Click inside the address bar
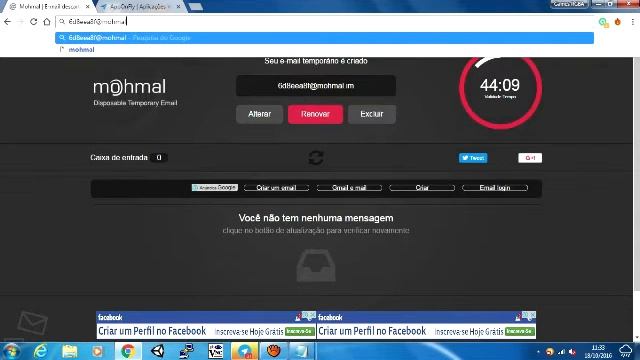The height and width of the screenshot is (360, 640). tap(324, 22)
